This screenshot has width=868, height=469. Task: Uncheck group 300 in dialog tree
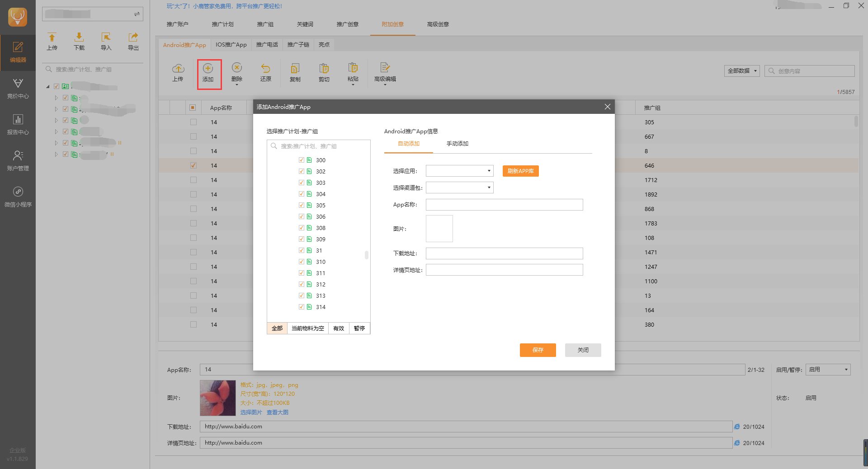point(302,160)
